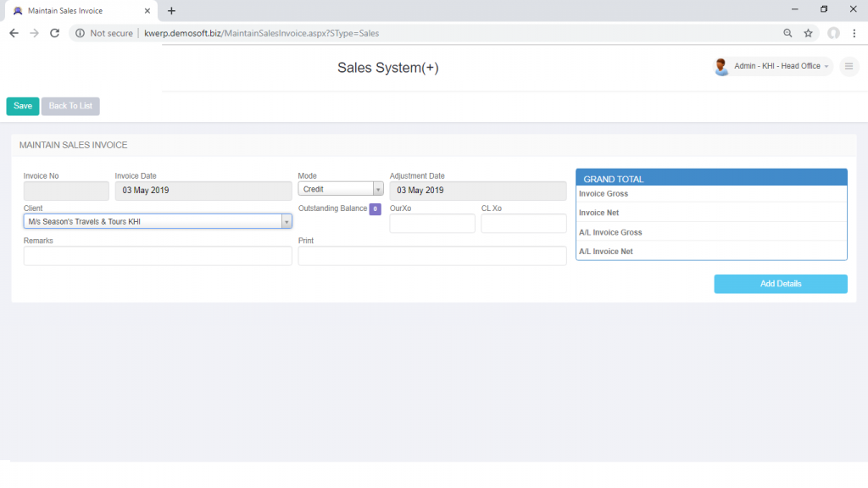Click the purple Outstanding Balance badge
Image resolution: width=868 pixels, height=488 pixels.
(374, 208)
